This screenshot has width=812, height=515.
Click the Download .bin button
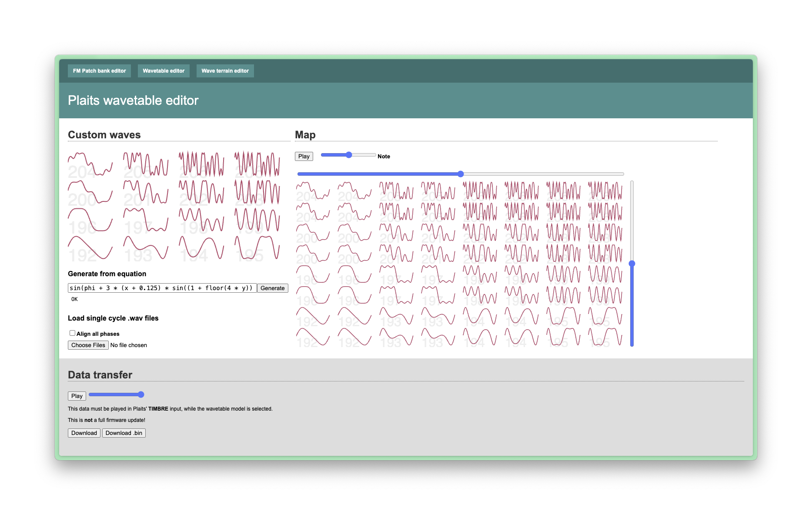coord(124,433)
